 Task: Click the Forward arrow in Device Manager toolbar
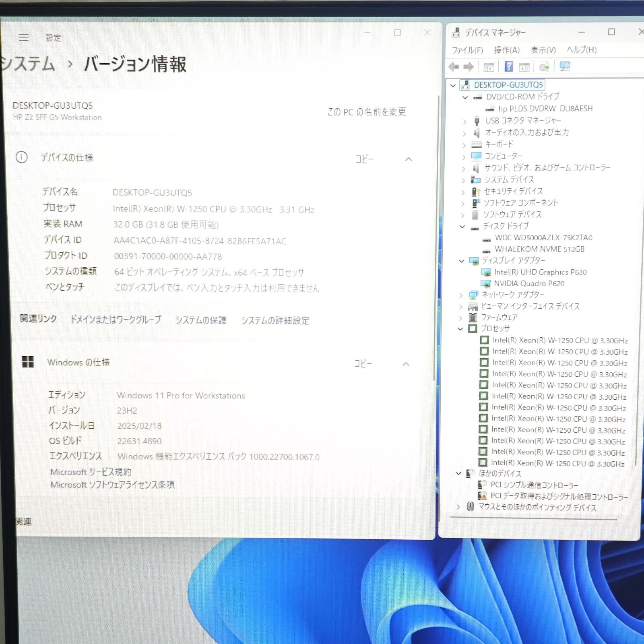[x=469, y=67]
